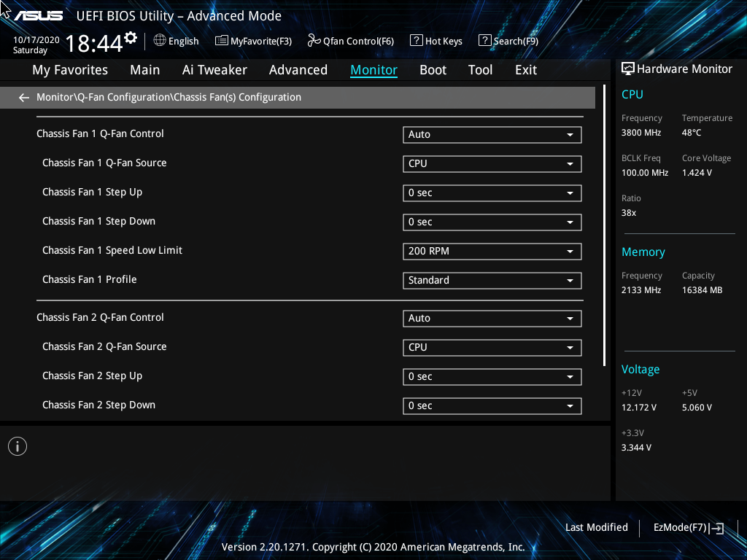Open the Ai Tweaker tab

[x=214, y=70]
